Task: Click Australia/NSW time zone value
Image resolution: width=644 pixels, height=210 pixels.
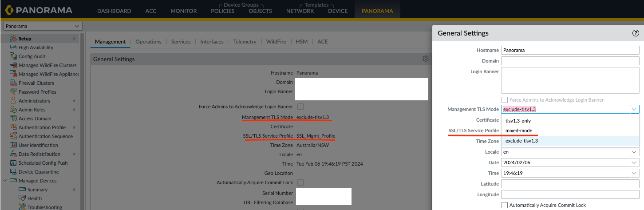Action: 312,145
